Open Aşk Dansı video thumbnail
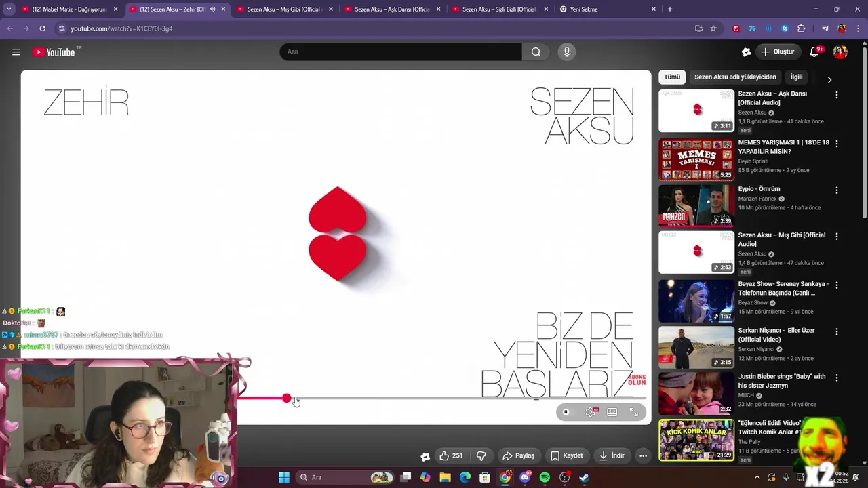868x488 pixels. pyautogui.click(x=696, y=110)
